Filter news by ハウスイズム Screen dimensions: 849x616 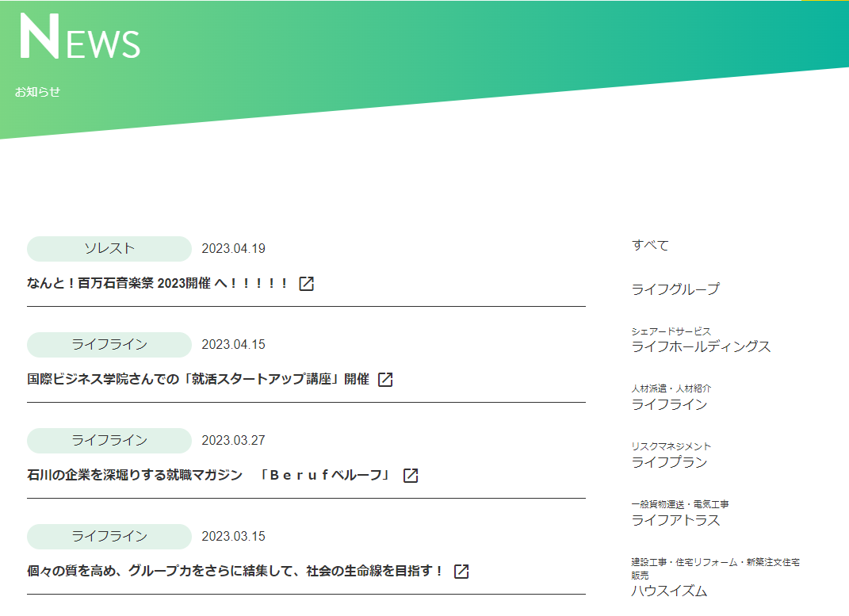tap(669, 591)
